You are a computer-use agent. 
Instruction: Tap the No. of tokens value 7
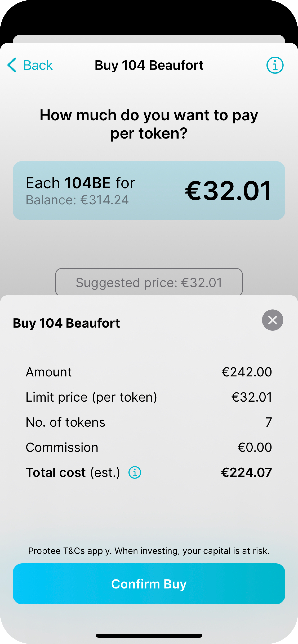(268, 422)
